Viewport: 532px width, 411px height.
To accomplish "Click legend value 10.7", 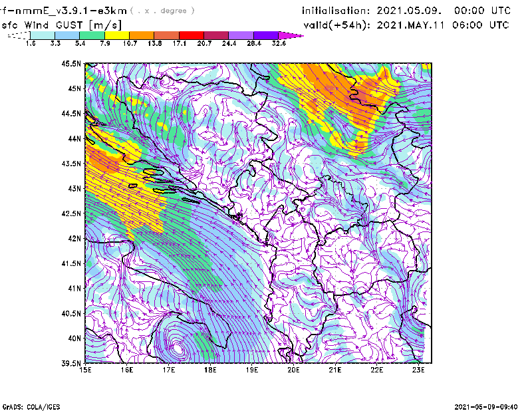I will (130, 43).
